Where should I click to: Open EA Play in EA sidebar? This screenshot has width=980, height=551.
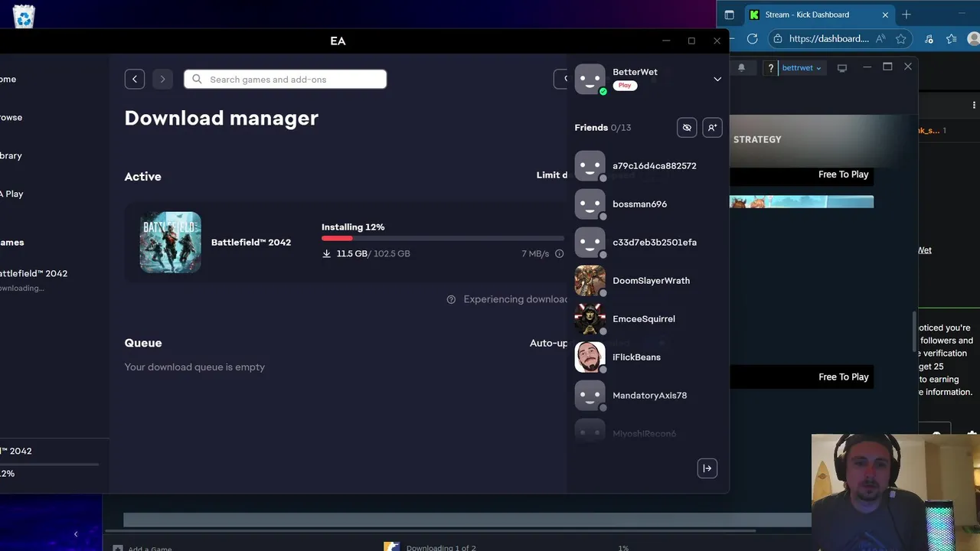pyautogui.click(x=11, y=194)
